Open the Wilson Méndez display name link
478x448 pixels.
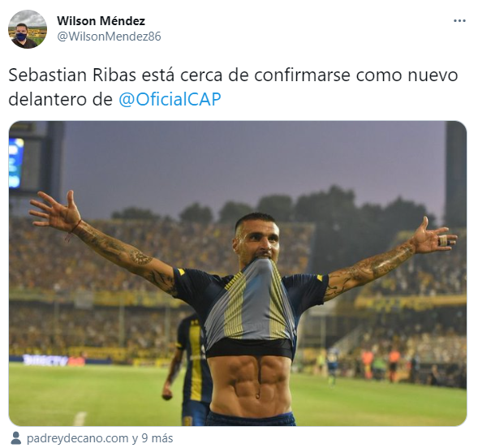[x=101, y=21]
